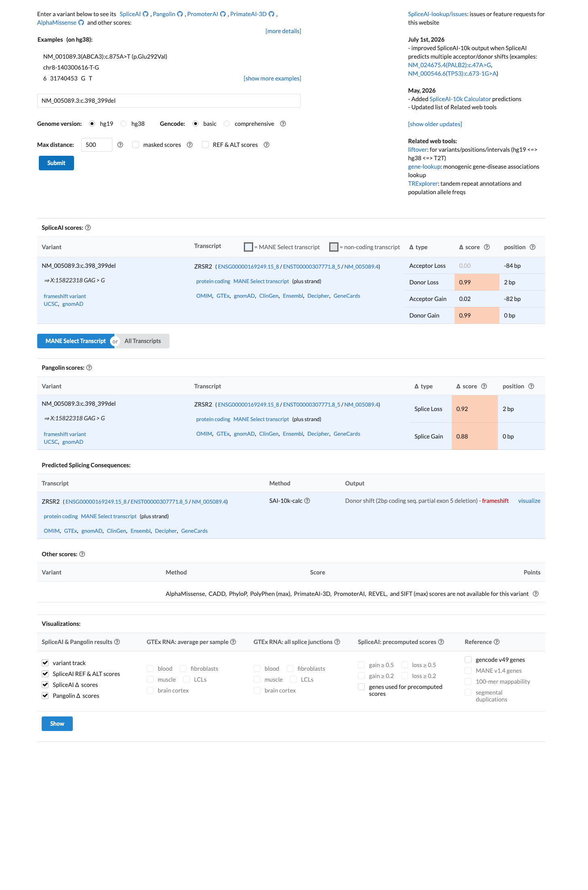Uncheck variant track visualization
Screen dimensions: 588x890
45,663
